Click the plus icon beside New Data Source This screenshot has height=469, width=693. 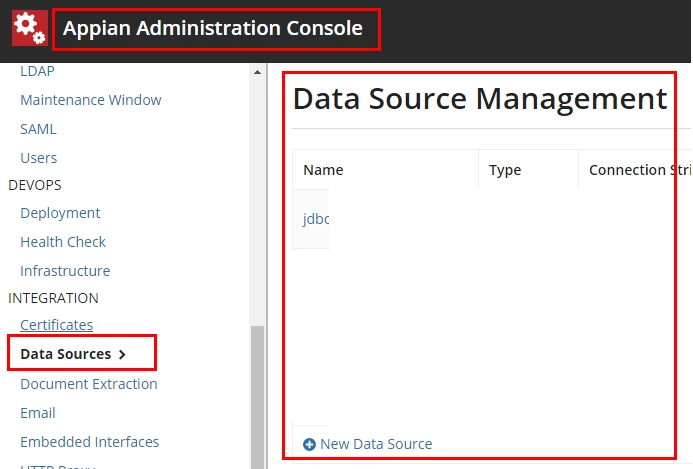(x=309, y=444)
